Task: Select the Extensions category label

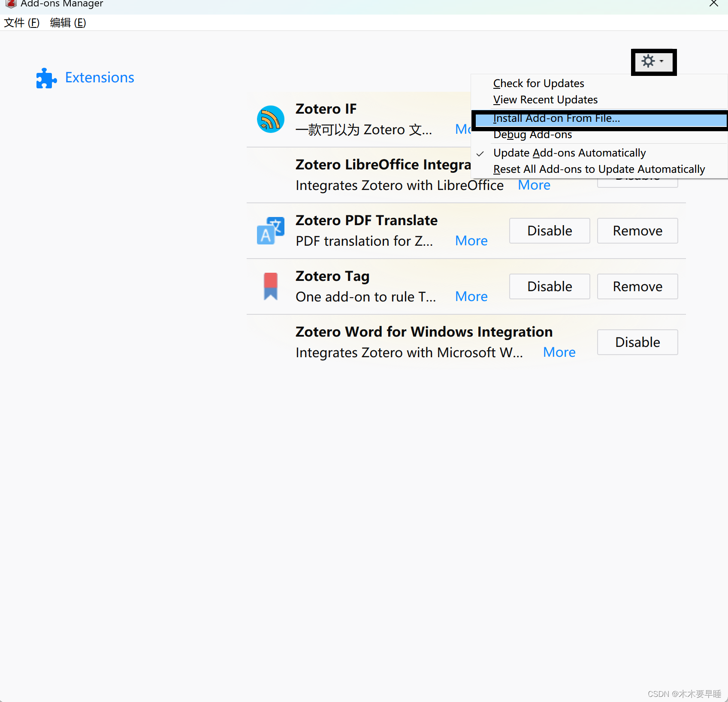Action: pos(100,78)
